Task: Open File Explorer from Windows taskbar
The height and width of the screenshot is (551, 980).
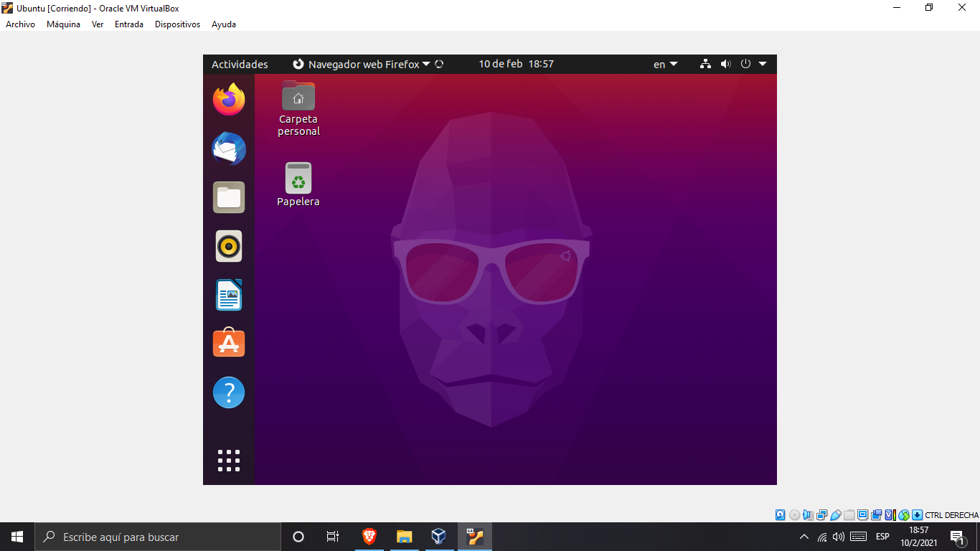Action: [404, 536]
